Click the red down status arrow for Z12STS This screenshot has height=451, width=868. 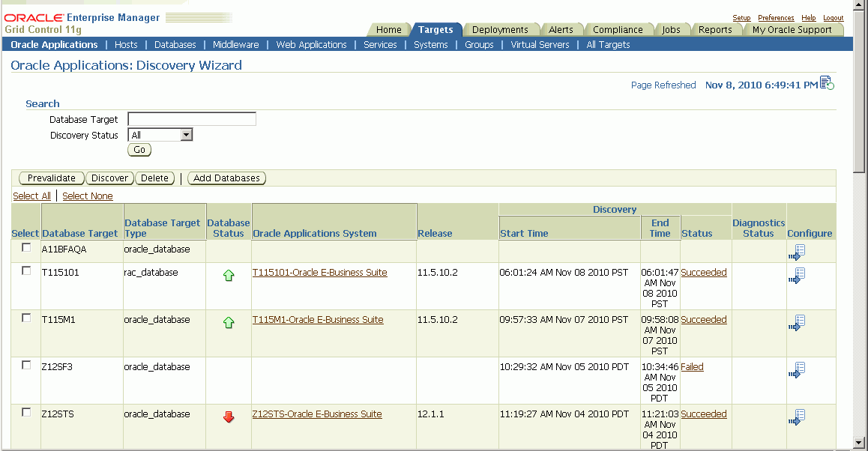(229, 417)
